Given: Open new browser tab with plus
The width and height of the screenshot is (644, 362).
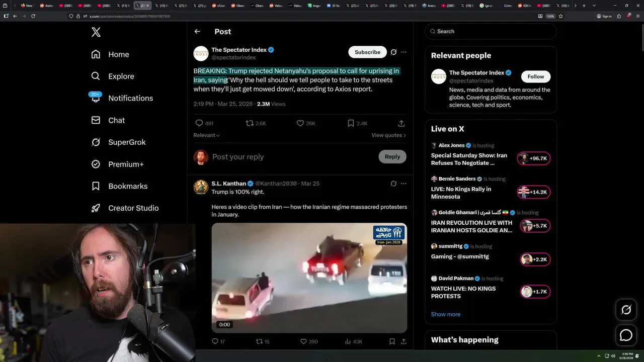Looking at the screenshot, I should click(x=584, y=6).
